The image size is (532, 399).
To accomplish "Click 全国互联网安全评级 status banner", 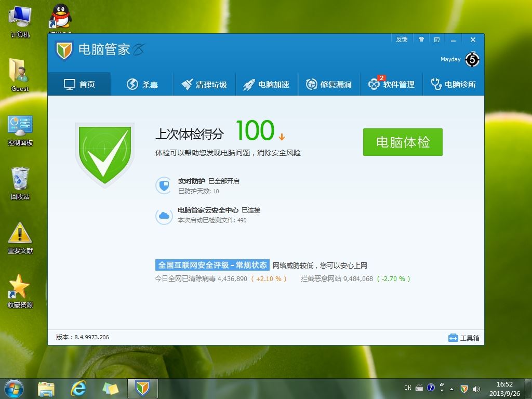I will pos(212,265).
